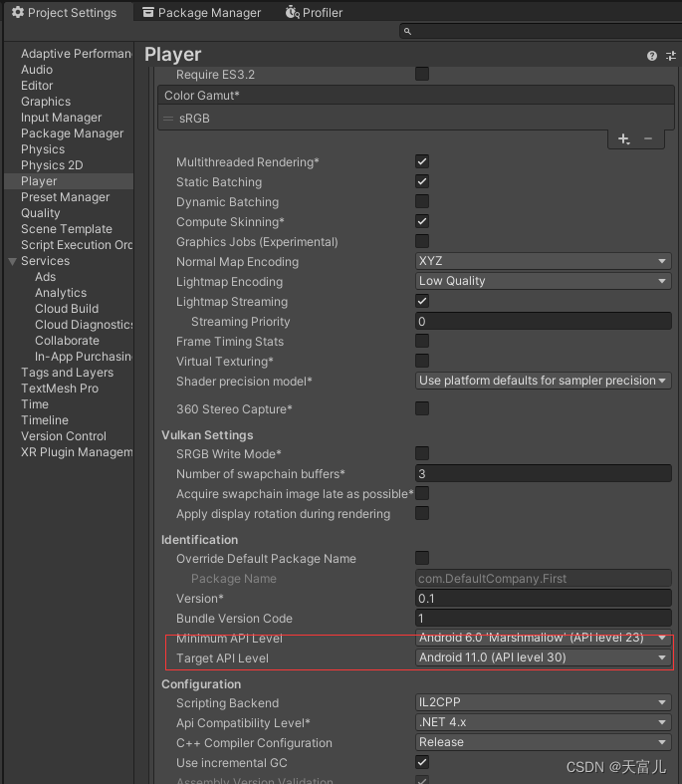Select Physics 2D settings
The image size is (682, 784).
click(x=69, y=165)
